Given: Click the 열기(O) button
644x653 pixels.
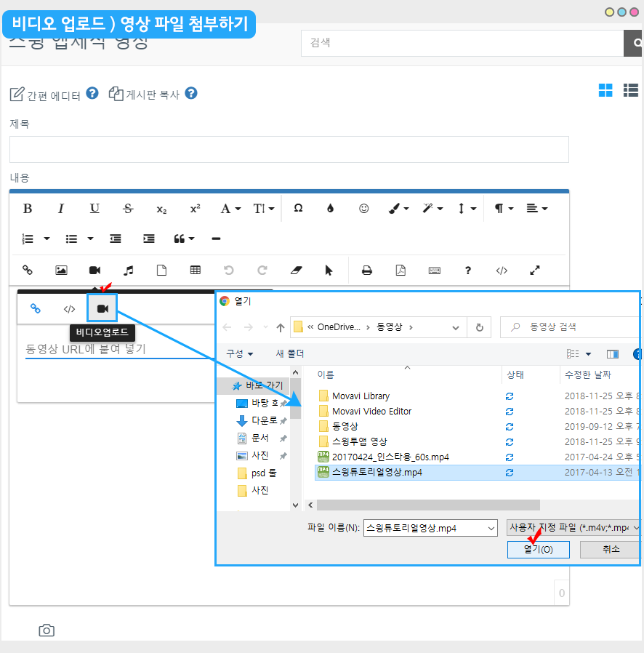Looking at the screenshot, I should 539,550.
